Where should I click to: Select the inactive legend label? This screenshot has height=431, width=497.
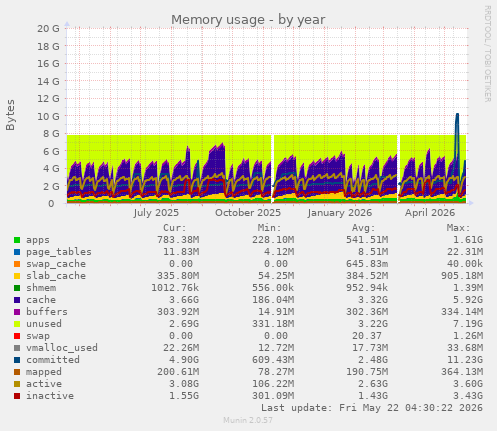click(50, 396)
